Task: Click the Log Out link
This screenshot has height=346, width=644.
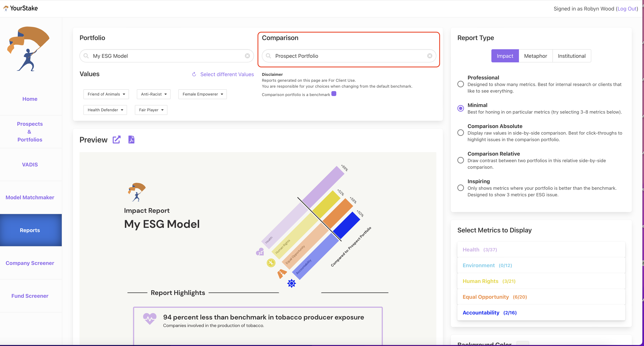Action: 627,9
